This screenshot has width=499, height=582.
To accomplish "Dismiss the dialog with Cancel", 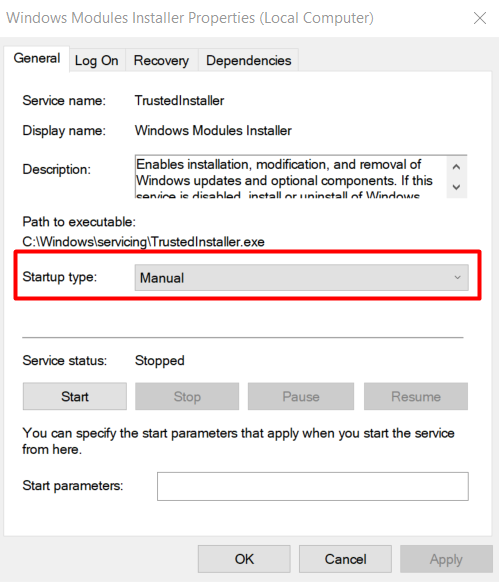I will pos(345,559).
